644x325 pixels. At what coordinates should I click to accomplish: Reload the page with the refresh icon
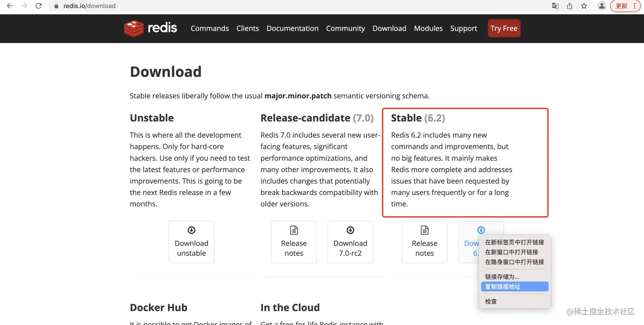39,6
